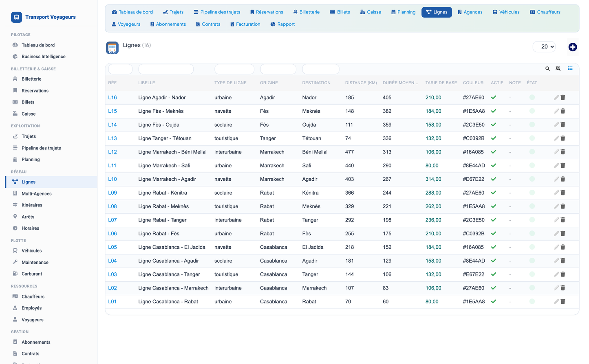Image resolution: width=589 pixels, height=364 pixels.
Task: Delete line L16 with trash icon
Action: 563,97
